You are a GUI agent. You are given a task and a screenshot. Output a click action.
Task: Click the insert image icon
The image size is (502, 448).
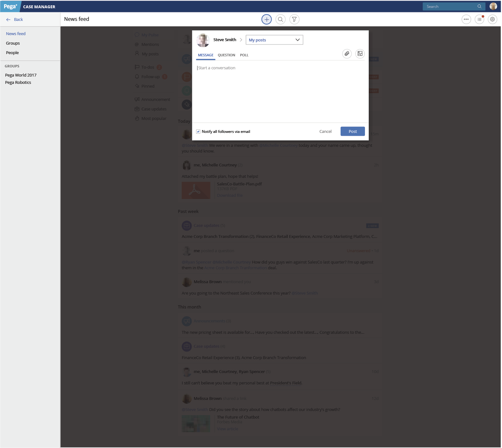360,54
